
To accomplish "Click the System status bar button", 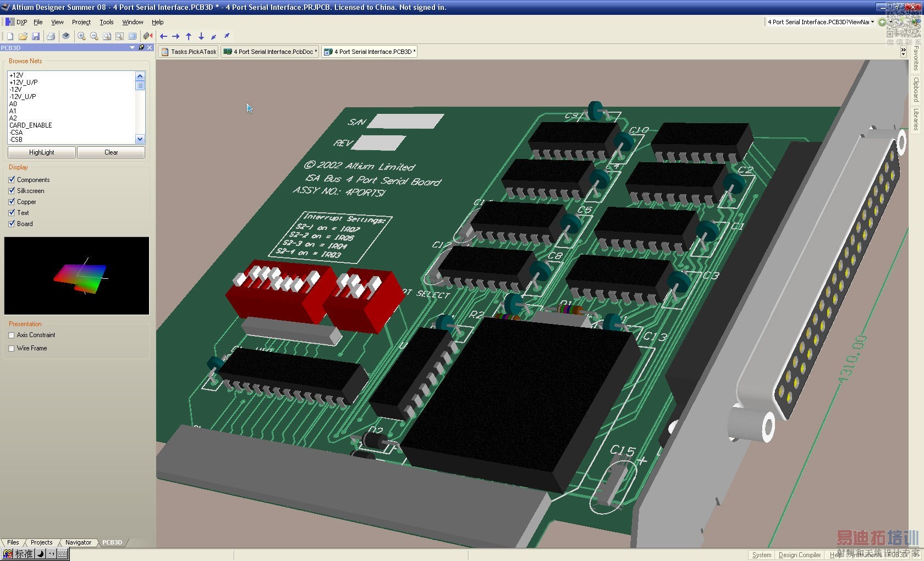I will (x=762, y=555).
